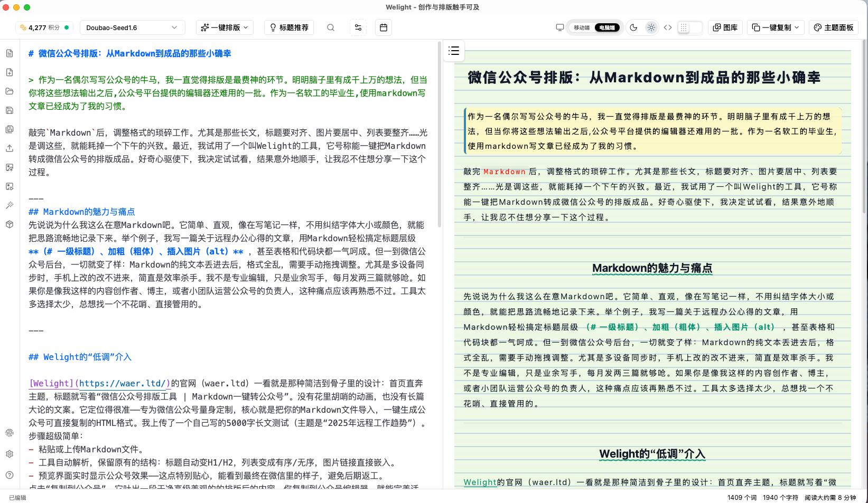Click the preview pane vertical scrollbar
The image size is (868, 503).
click(x=865, y=127)
